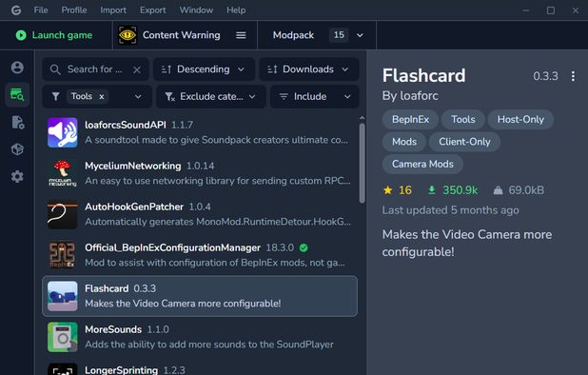Expand the Exclude categories dropdown
The height and width of the screenshot is (375, 588).
211,97
